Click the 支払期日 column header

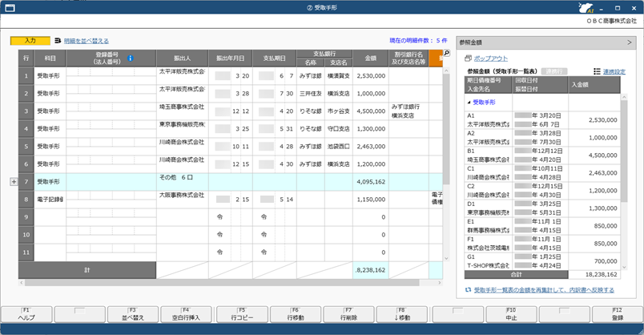275,59
